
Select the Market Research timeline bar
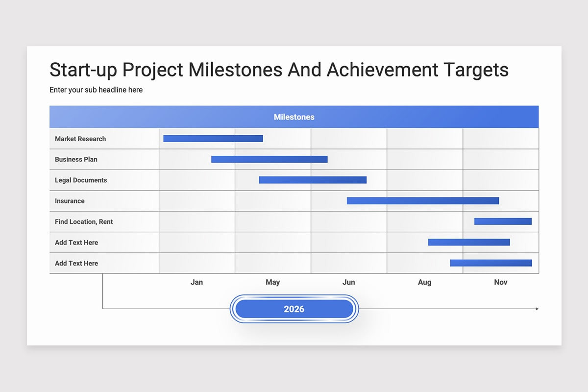click(x=213, y=139)
